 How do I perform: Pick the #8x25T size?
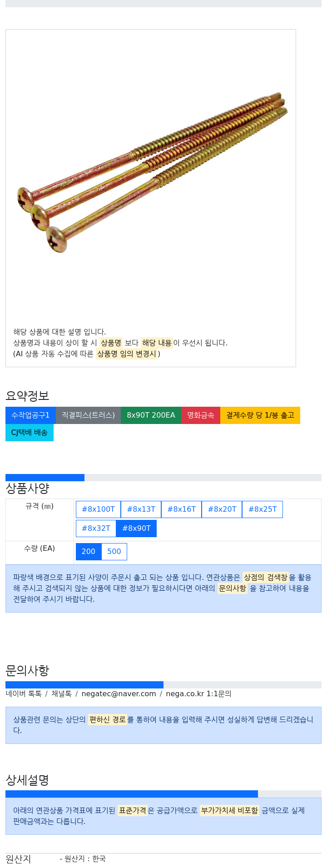tap(263, 509)
